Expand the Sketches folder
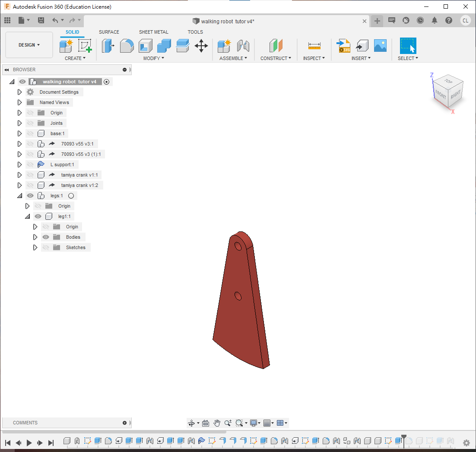 (x=35, y=247)
